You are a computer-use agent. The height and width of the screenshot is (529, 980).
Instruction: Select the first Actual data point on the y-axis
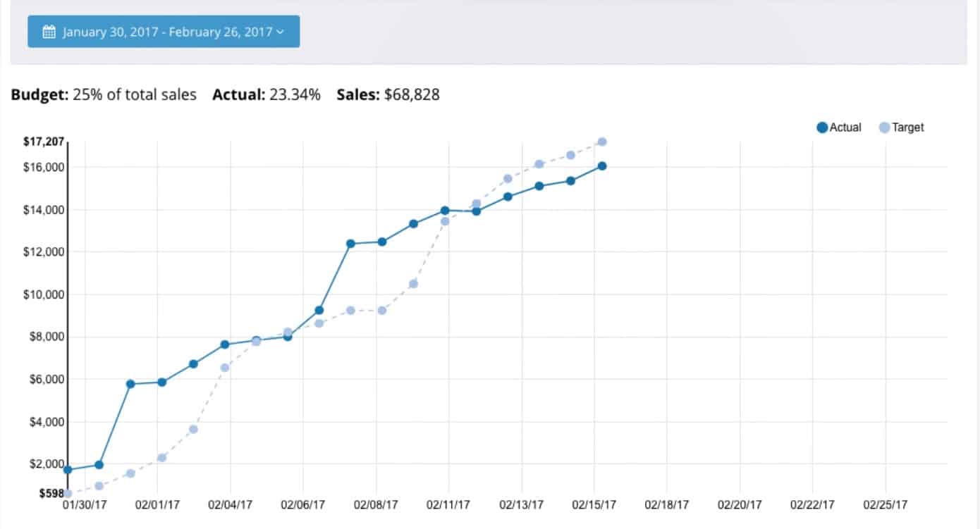[x=67, y=469]
